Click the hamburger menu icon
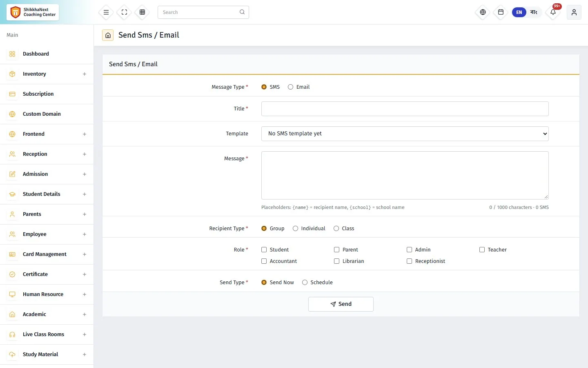The image size is (588, 368). (x=106, y=12)
